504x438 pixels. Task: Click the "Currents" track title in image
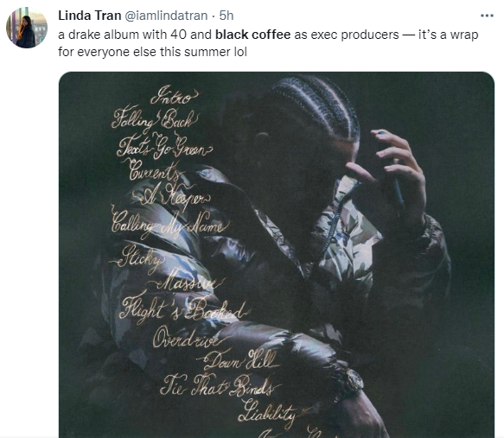[154, 170]
